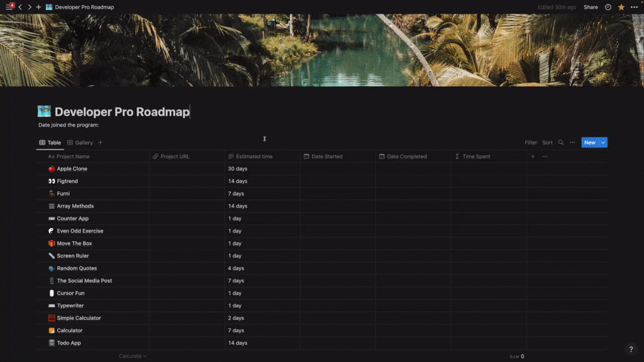This screenshot has width=644, height=362.
Task: Select the Table view tab
Action: pyautogui.click(x=52, y=142)
